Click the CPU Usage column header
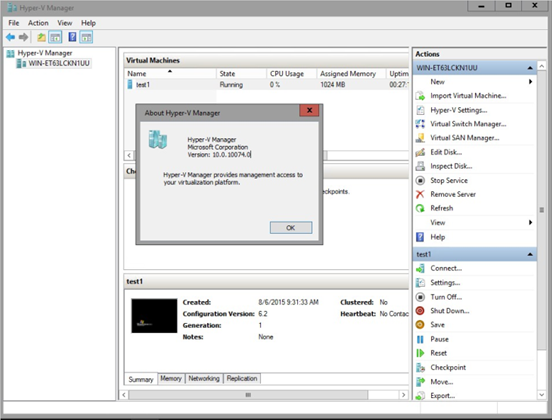 (292, 74)
